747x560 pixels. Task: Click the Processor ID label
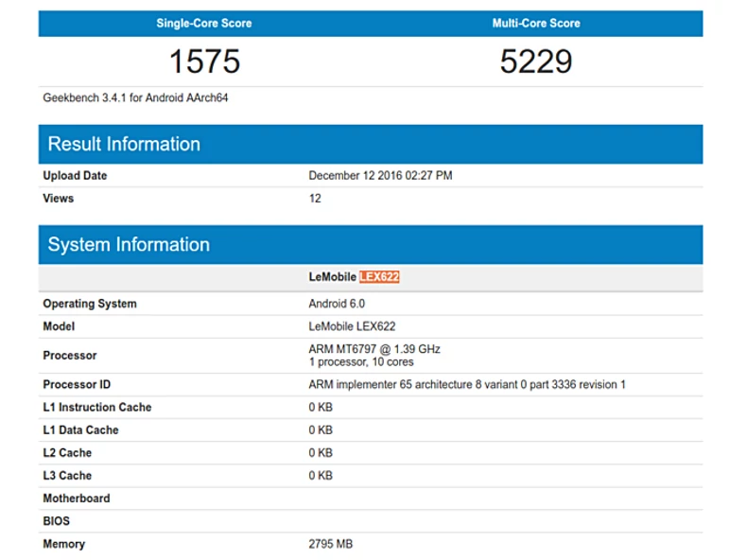click(77, 385)
